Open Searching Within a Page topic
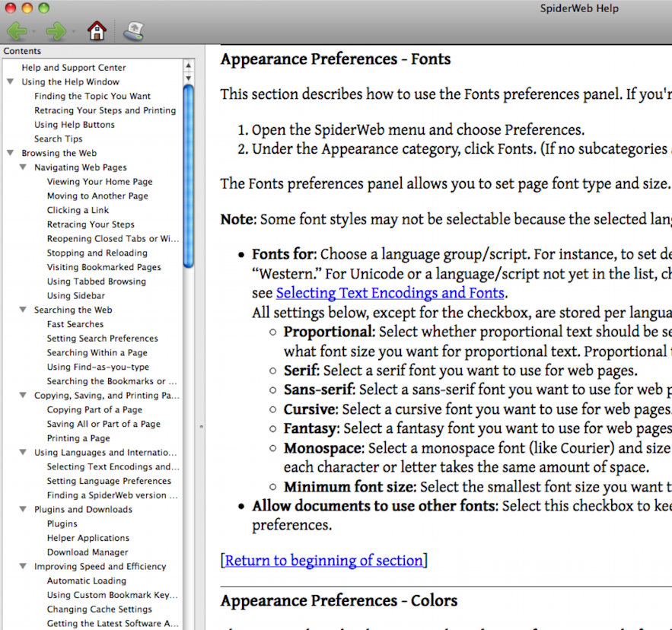 point(97,352)
